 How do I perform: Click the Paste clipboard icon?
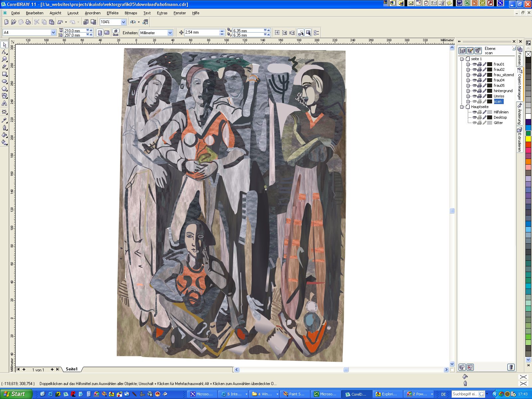pos(52,22)
